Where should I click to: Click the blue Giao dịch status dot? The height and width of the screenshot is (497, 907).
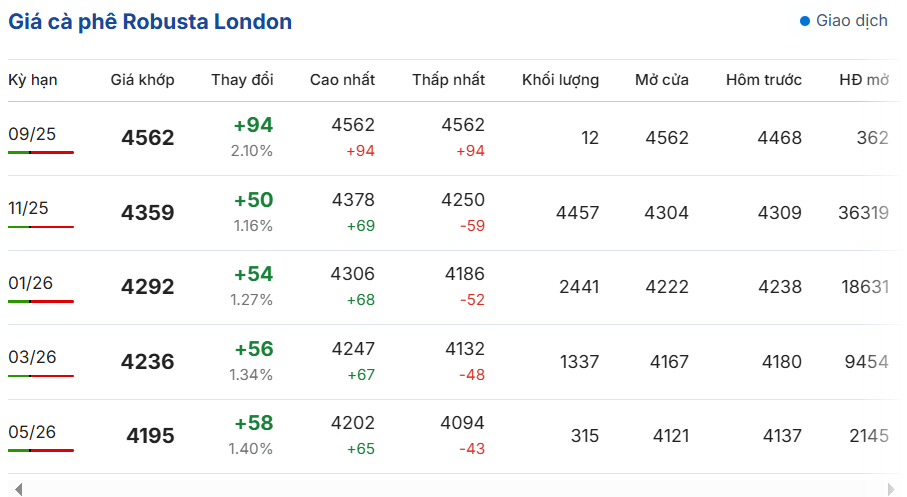pyautogui.click(x=805, y=21)
